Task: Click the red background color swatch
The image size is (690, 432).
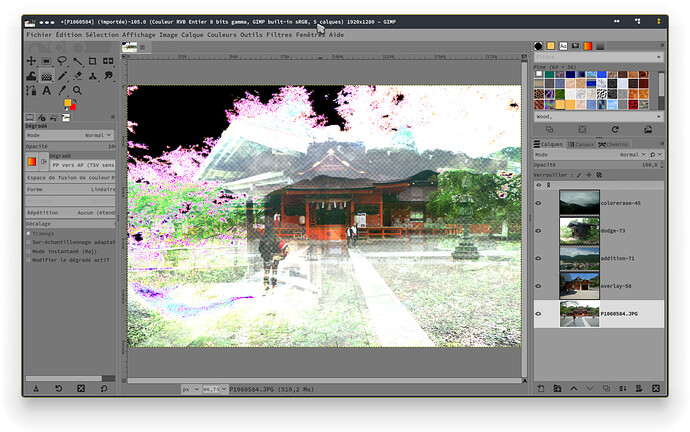Action: 73,107
